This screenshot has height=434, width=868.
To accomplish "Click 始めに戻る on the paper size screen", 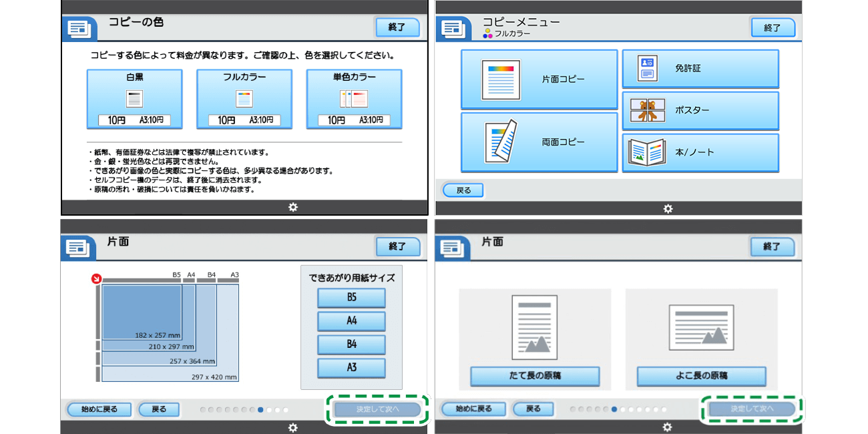I will point(99,409).
